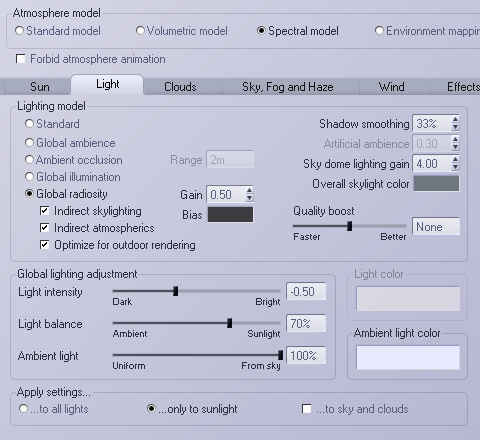Increase Shadow smoothing with up arrow
Viewport: 480px width, 440px height.
coord(455,119)
